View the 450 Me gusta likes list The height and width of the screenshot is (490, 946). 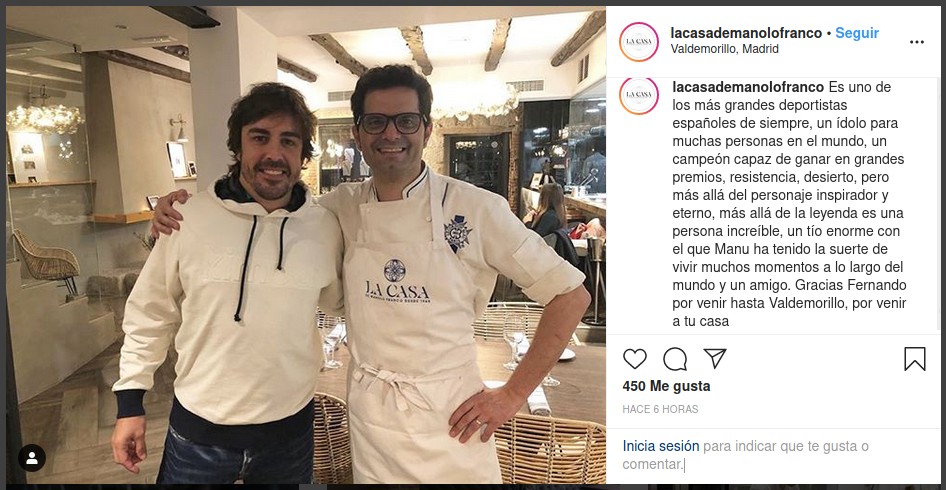666,386
